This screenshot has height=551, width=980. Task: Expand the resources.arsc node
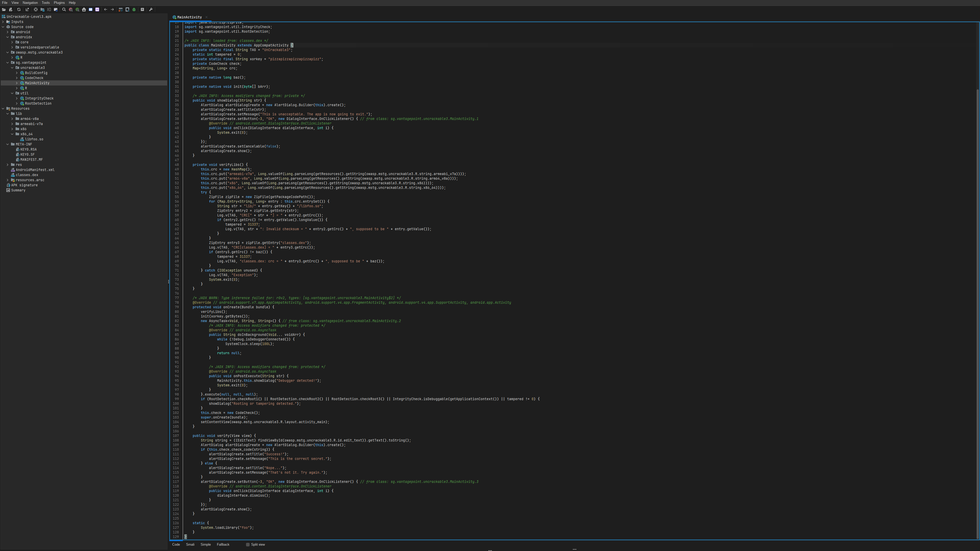point(8,180)
